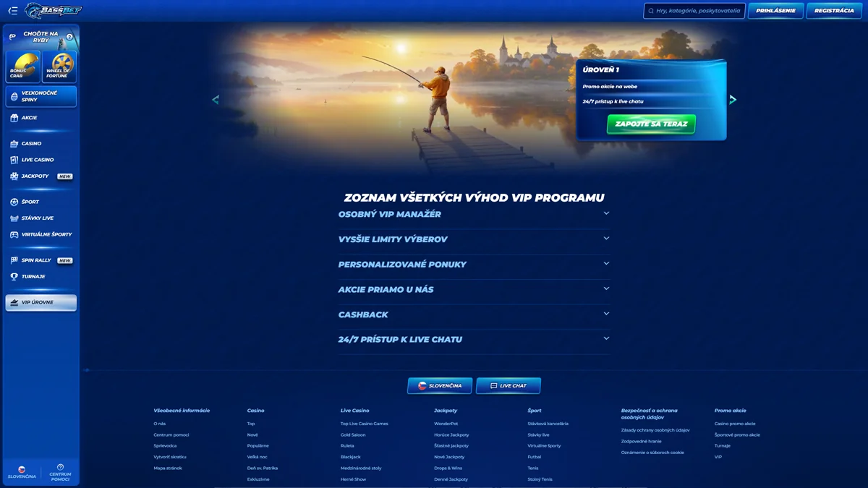Select Turnaje in sidebar menu
The image size is (868, 488).
33,277
